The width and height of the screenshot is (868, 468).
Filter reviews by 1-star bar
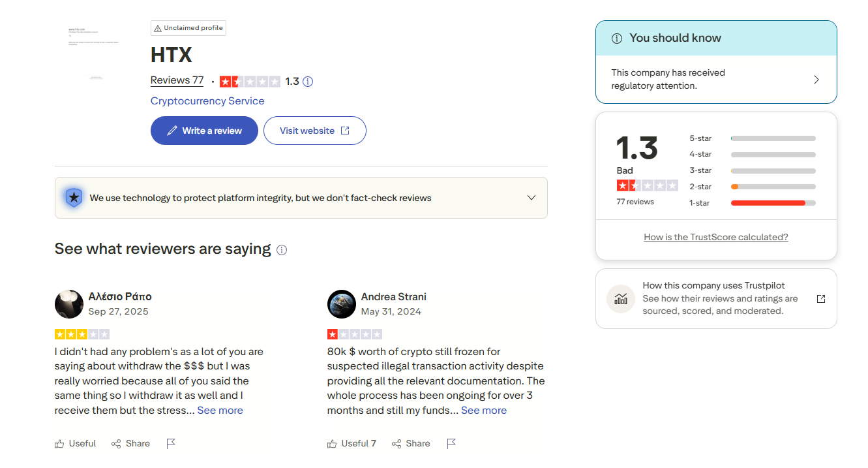pyautogui.click(x=773, y=203)
